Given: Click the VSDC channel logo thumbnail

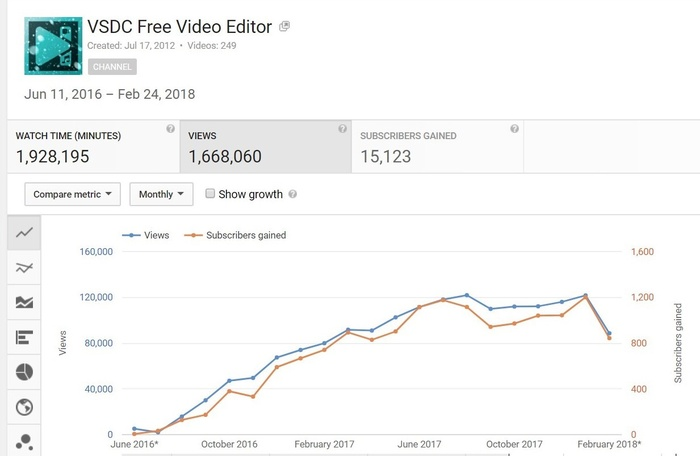Looking at the screenshot, I should 53,46.
